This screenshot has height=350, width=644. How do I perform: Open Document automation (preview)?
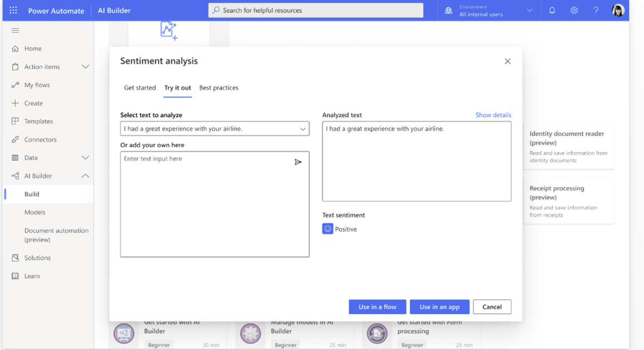point(56,235)
